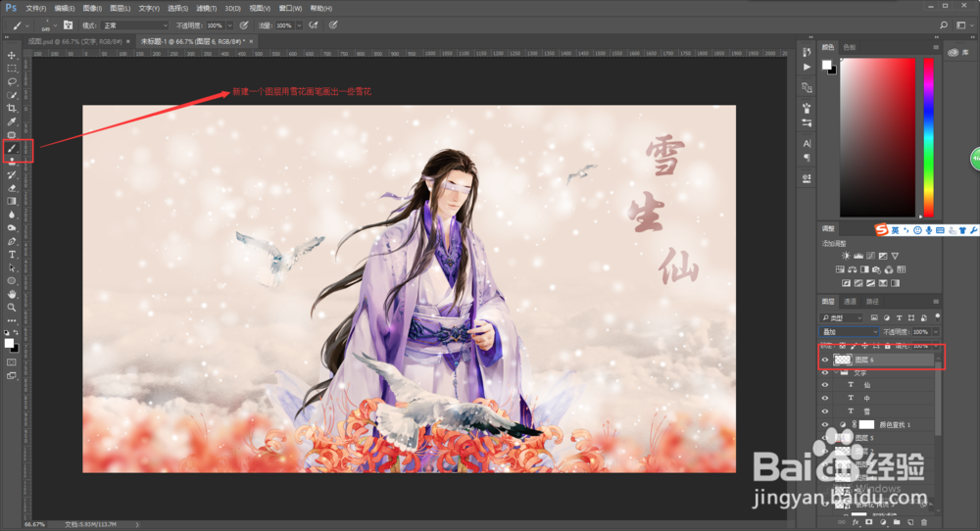Viewport: 980px width, 531px height.
Task: Select the Zoom tool
Action: [x=11, y=308]
